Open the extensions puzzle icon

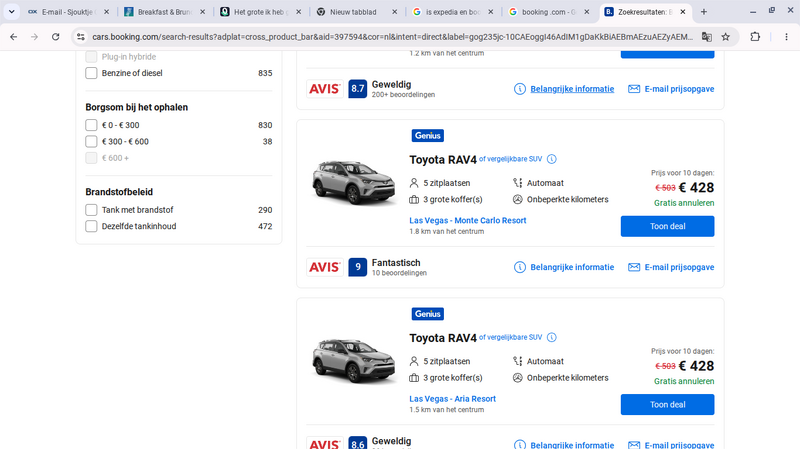coord(755,37)
